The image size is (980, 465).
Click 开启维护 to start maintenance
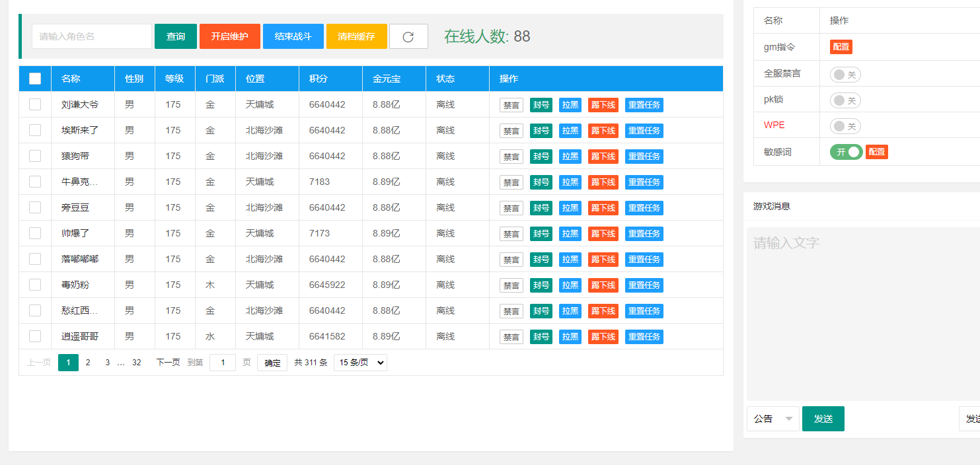pos(229,36)
